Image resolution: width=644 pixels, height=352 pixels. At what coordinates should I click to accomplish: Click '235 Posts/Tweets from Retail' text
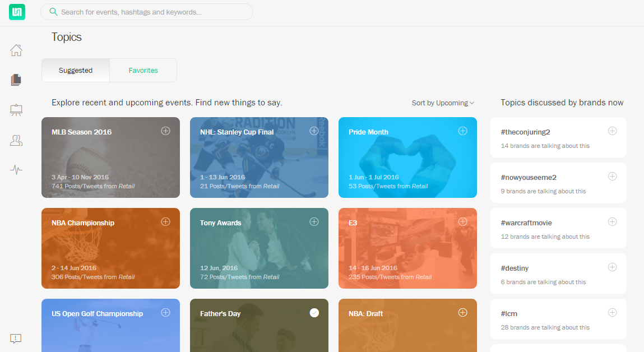click(x=390, y=277)
